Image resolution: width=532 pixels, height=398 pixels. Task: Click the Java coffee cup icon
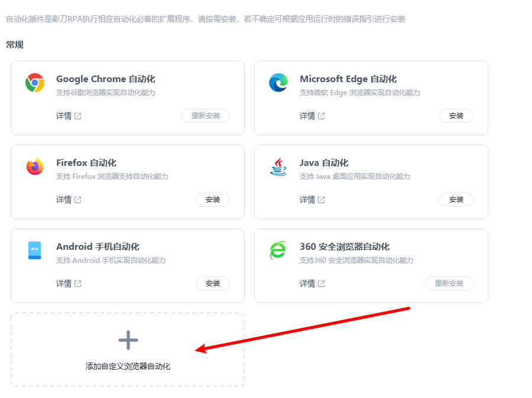(x=278, y=167)
